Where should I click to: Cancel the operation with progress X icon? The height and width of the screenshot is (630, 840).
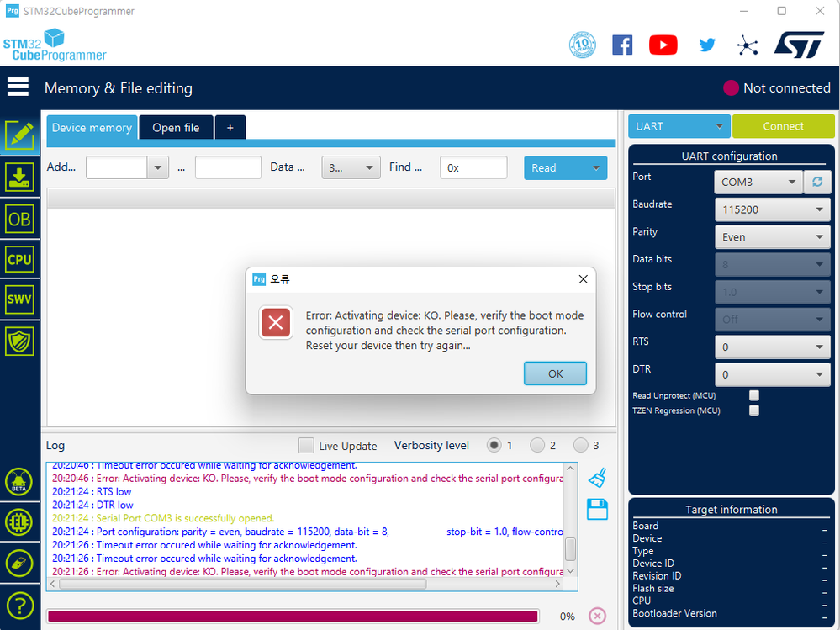(597, 616)
